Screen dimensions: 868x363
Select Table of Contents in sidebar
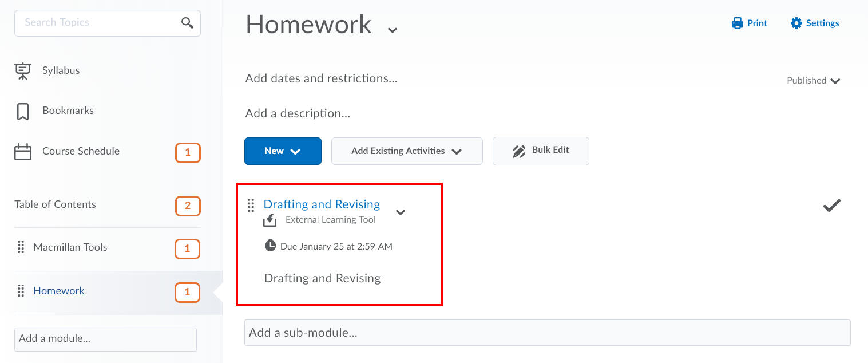click(55, 204)
